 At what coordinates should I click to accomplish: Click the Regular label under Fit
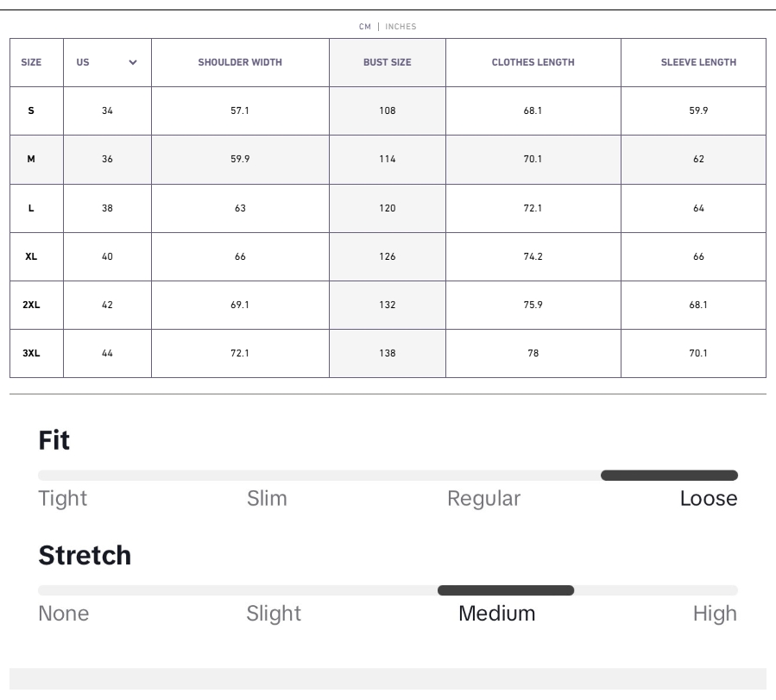pos(483,499)
